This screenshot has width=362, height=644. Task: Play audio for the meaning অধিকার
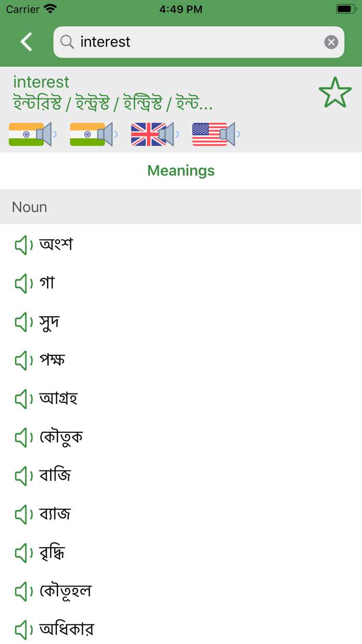[23, 630]
